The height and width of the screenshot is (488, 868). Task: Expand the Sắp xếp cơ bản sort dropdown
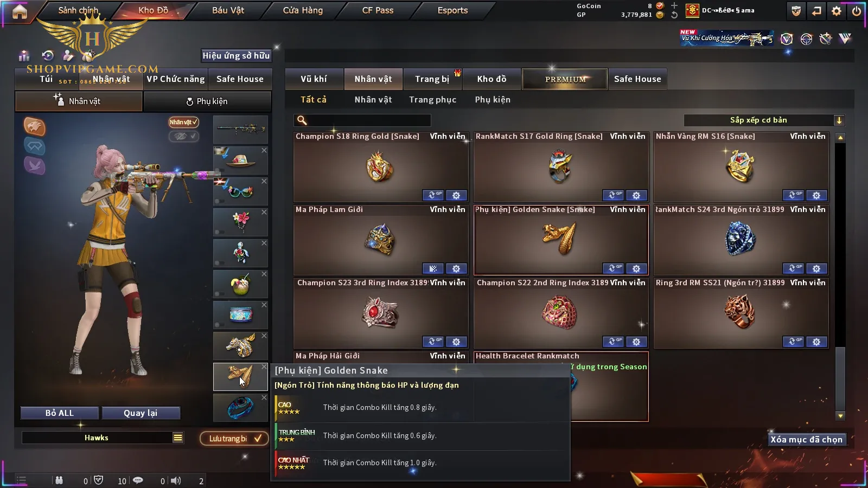839,120
